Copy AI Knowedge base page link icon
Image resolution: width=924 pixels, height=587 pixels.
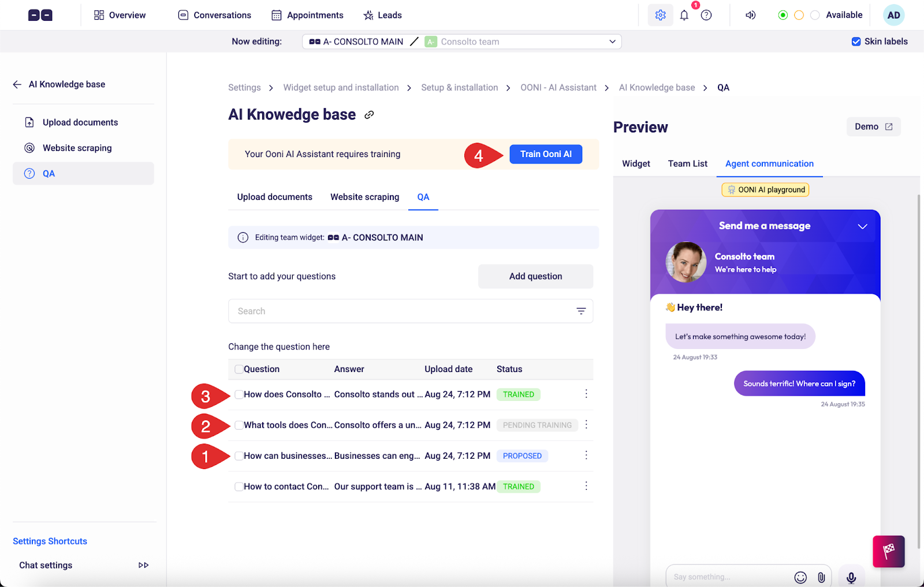[x=369, y=115]
